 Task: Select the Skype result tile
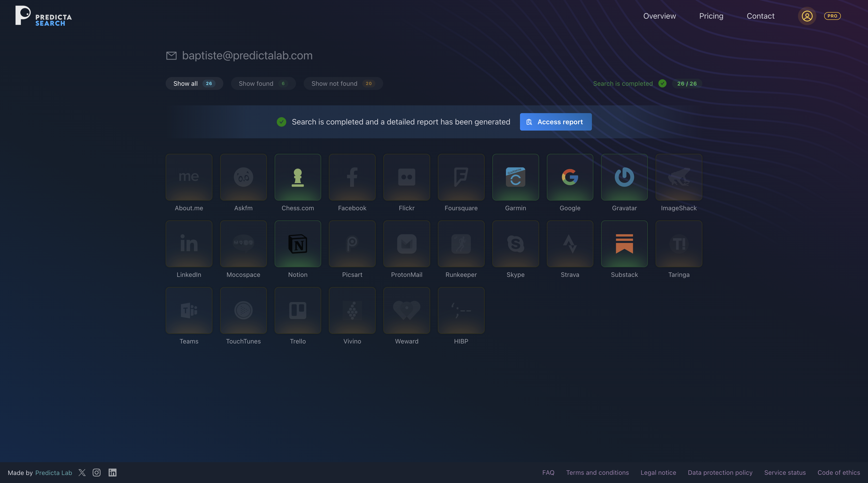pyautogui.click(x=516, y=244)
